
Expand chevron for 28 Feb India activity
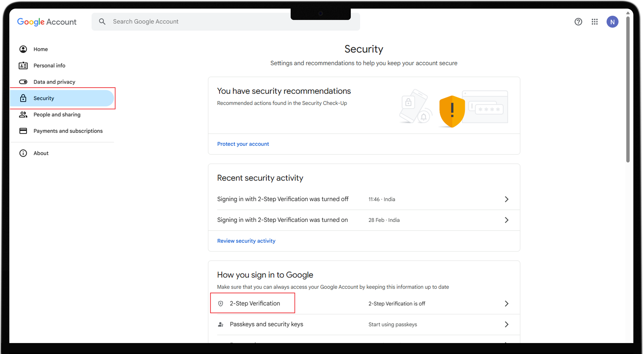tap(506, 220)
